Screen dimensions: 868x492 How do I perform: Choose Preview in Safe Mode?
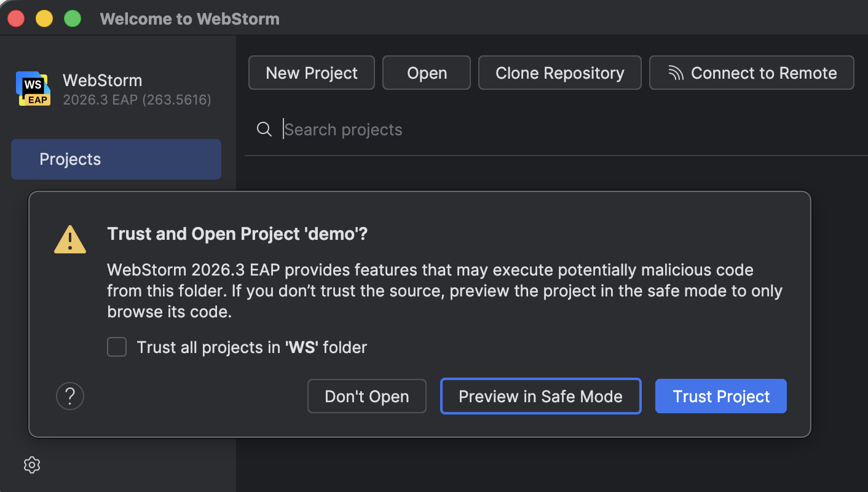point(541,396)
